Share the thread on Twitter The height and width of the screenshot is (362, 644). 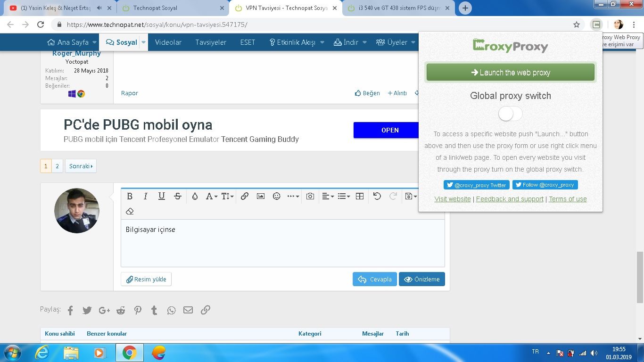point(87,310)
